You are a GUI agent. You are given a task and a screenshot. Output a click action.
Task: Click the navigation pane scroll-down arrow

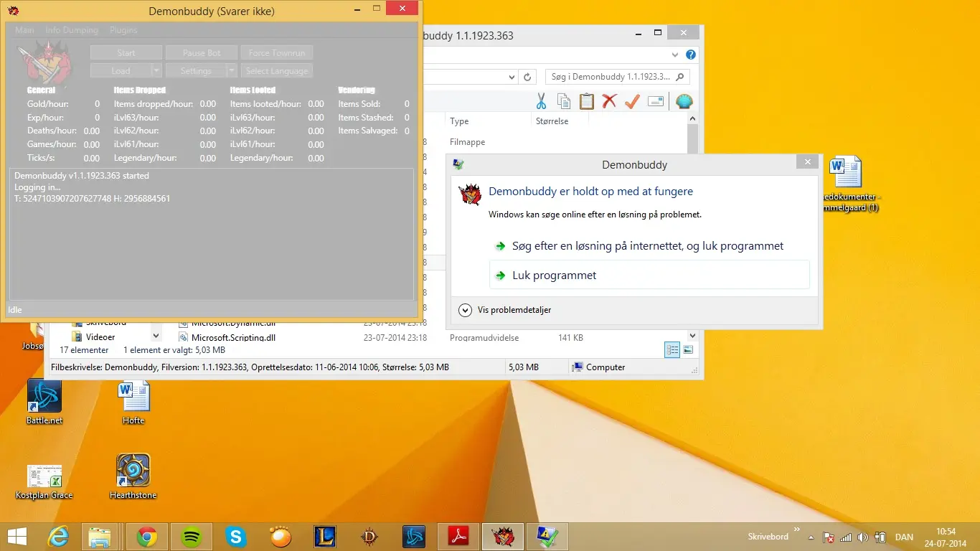156,335
